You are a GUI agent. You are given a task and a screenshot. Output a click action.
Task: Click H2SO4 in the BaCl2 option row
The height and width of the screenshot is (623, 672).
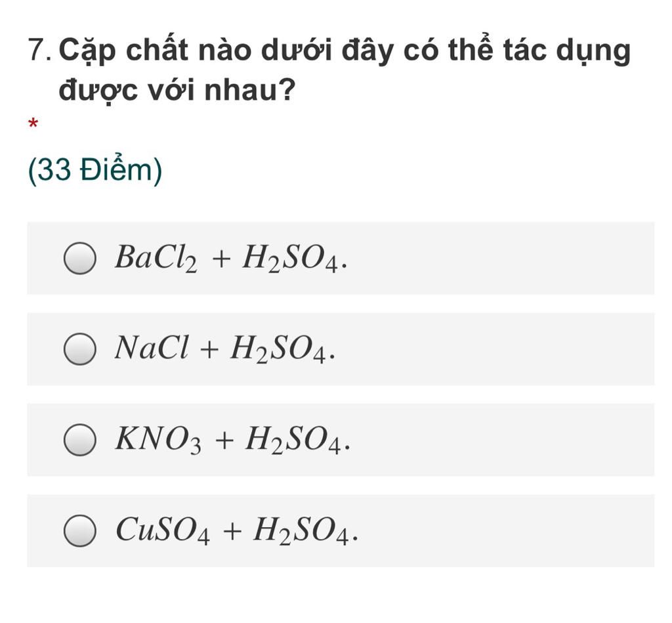pos(291,259)
